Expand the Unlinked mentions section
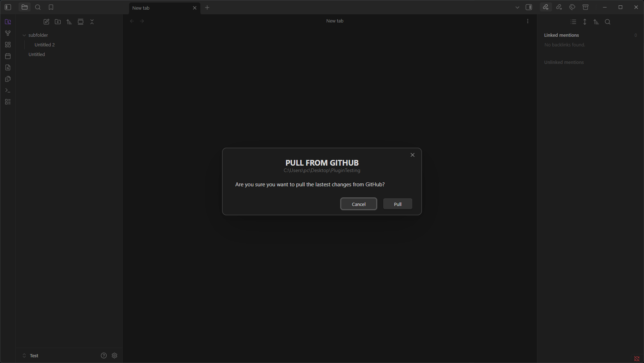This screenshot has height=363, width=644. [x=564, y=62]
